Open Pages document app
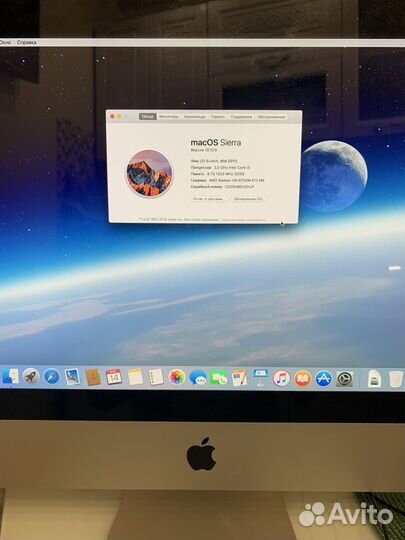The width and height of the screenshot is (405, 540). 240,377
